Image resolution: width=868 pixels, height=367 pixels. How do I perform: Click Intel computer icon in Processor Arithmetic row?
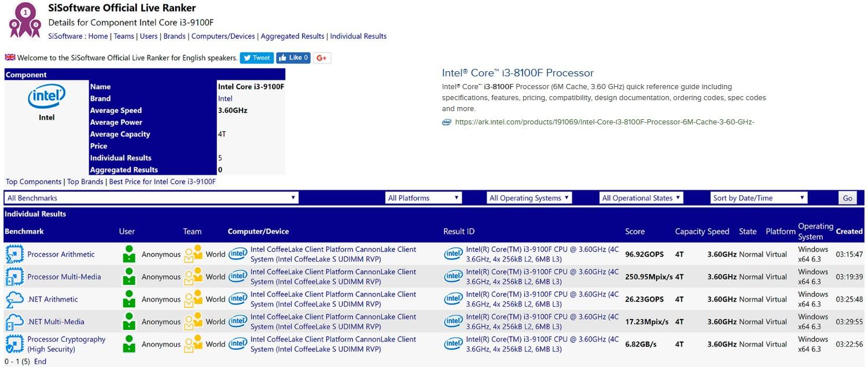[238, 254]
